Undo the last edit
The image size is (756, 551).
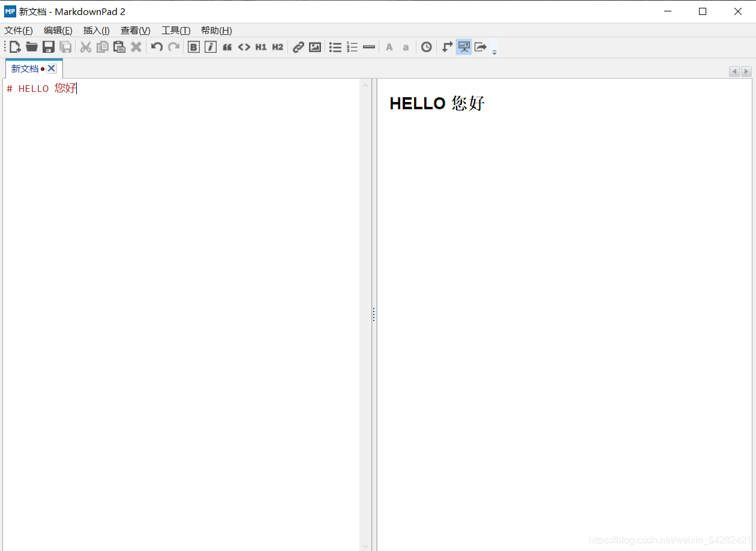coord(157,47)
